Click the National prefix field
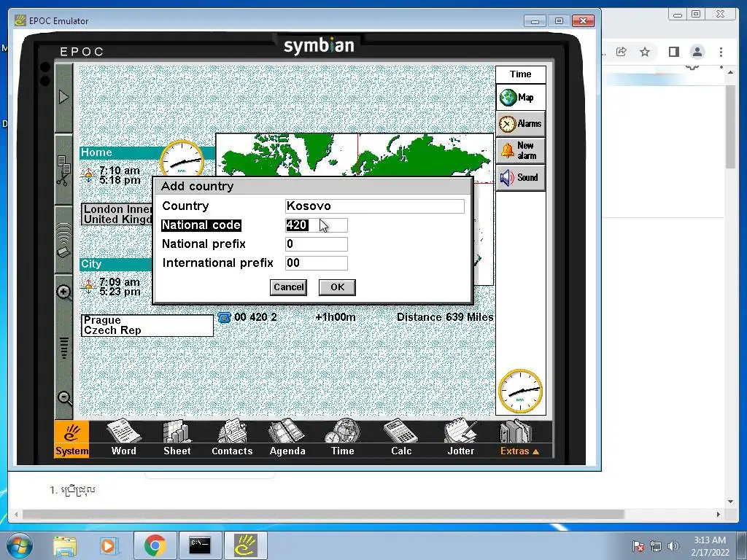Screen dimensions: 747x560 [317, 244]
